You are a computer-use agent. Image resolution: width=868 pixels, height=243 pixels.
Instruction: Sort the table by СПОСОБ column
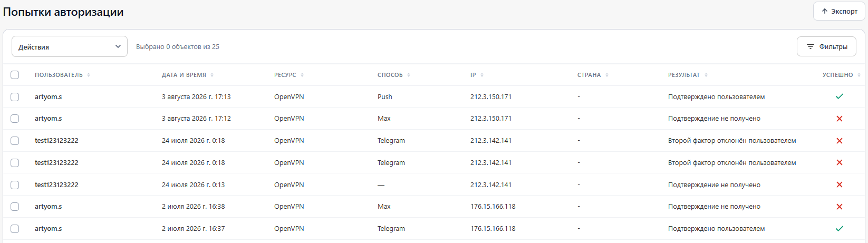tap(409, 75)
